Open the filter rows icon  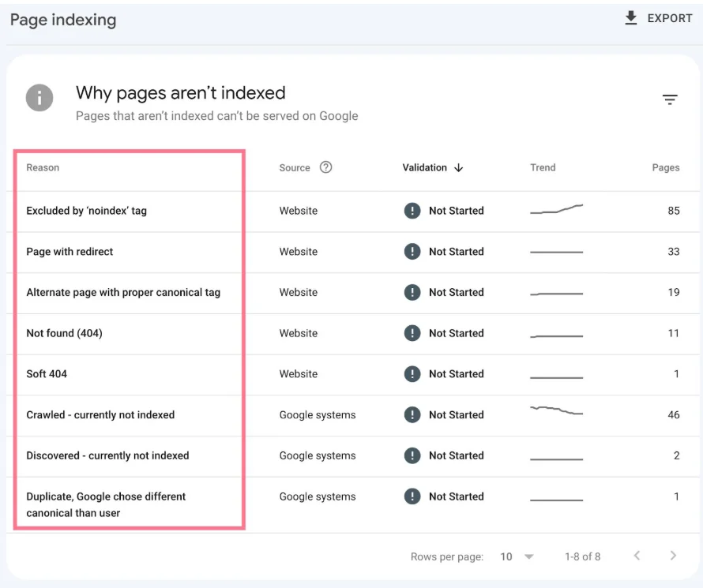click(670, 99)
